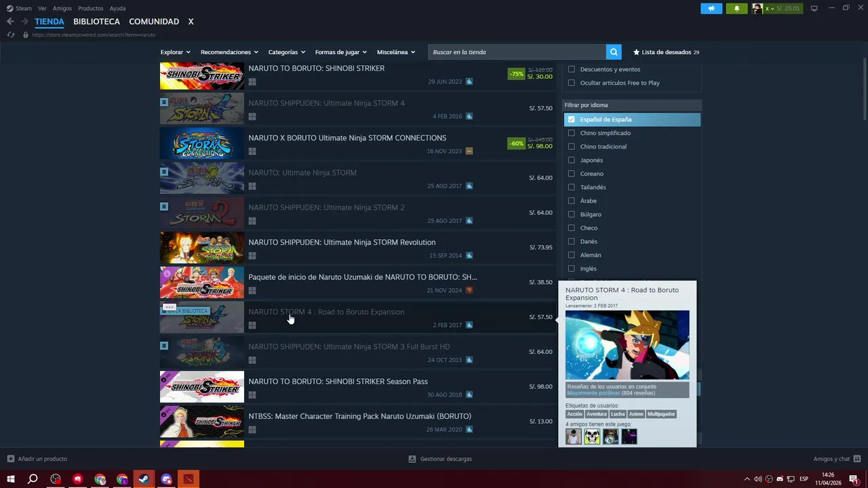Image resolution: width=868 pixels, height=488 pixels.
Task: Click in the Buscar en la tienda field
Action: 517,52
